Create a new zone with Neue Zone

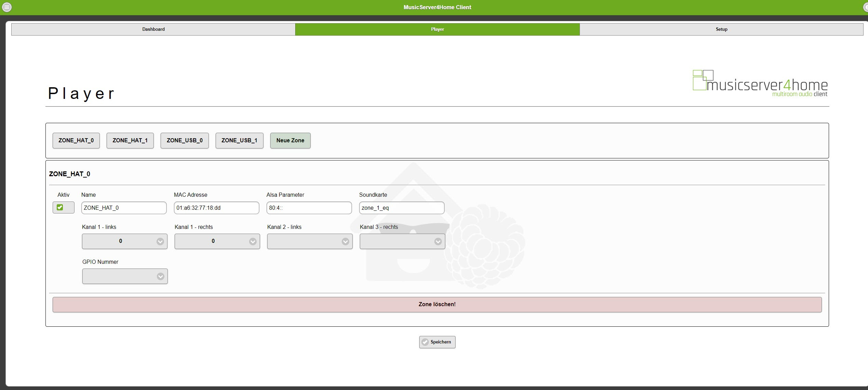click(290, 141)
